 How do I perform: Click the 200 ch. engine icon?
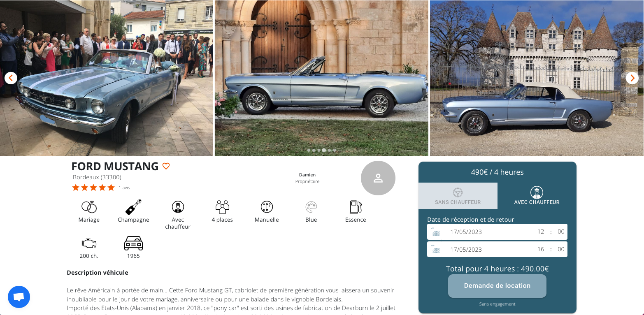tap(89, 243)
